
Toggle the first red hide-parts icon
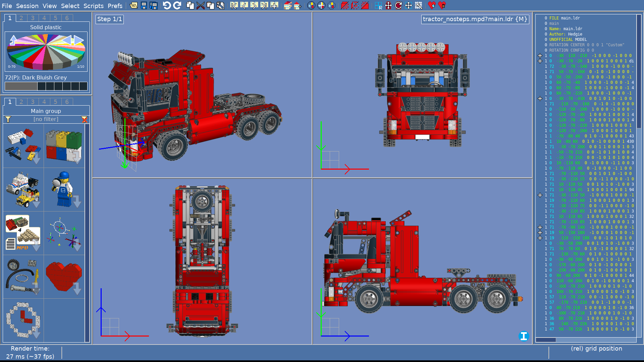[345, 5]
